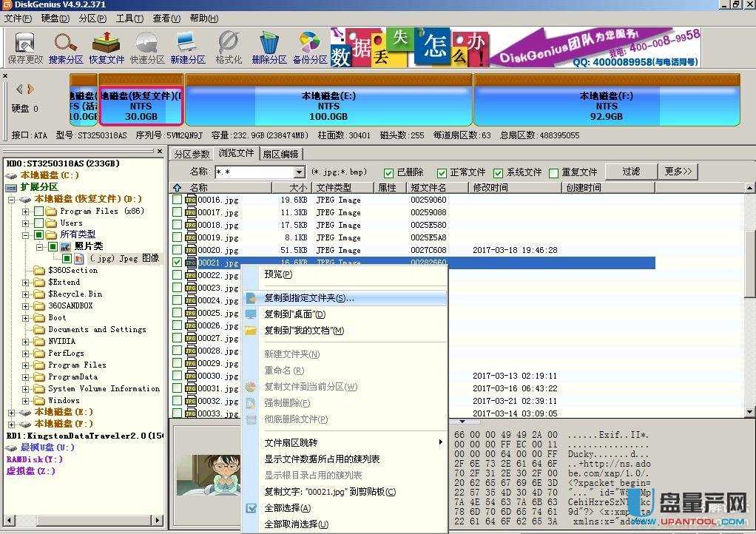The width and height of the screenshot is (756, 534).
Task: Click the 更多>> (More) button
Action: (678, 172)
